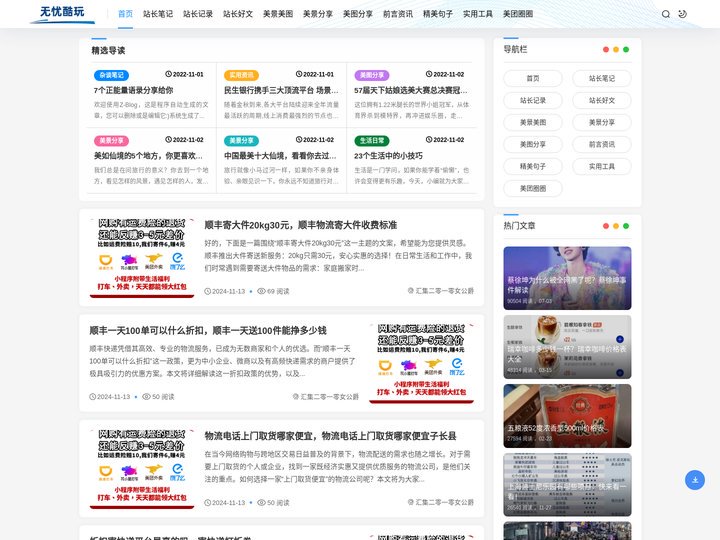Click the 站长记录 button in sidebar 导航栏

(x=533, y=101)
